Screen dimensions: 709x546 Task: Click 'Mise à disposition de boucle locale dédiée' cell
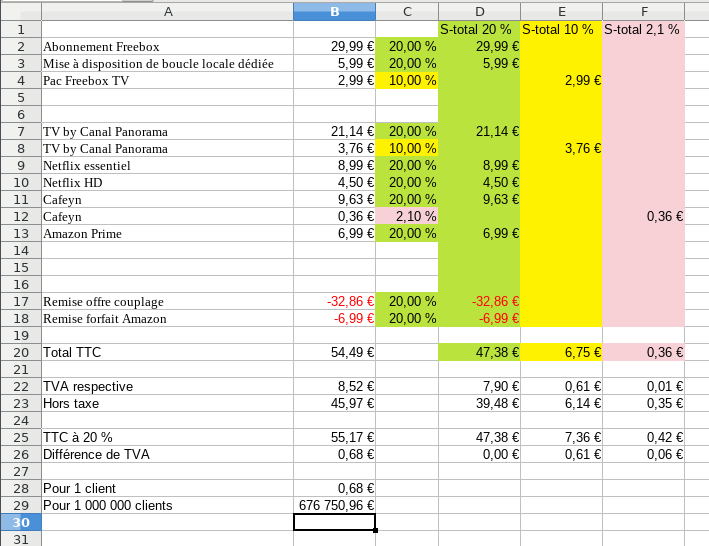[x=167, y=64]
